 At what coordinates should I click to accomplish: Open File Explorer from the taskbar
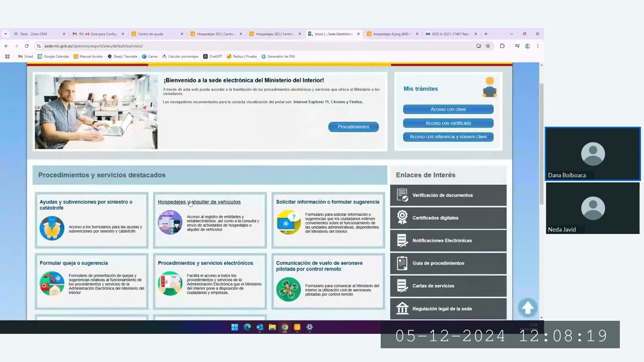click(272, 327)
